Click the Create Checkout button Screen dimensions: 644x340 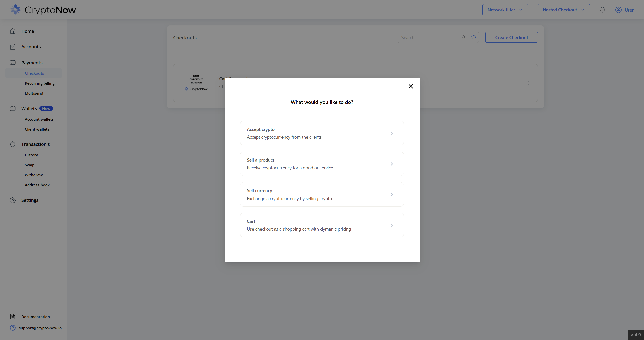(511, 37)
